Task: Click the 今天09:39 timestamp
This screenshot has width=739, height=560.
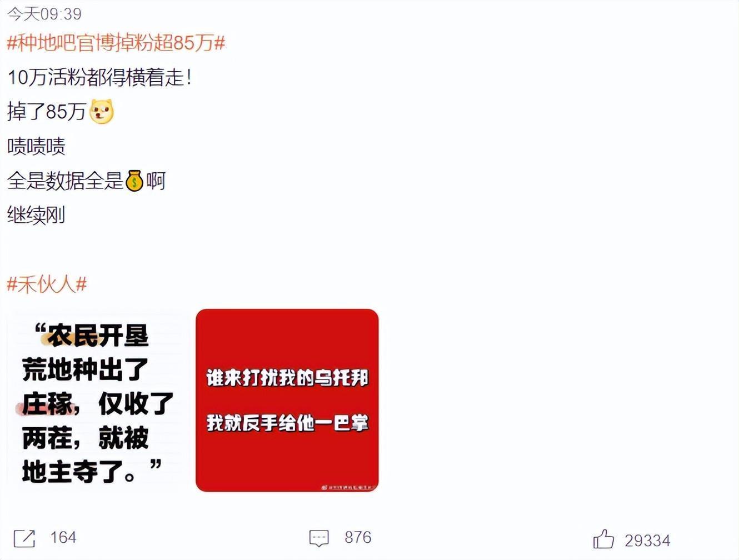Action: click(44, 14)
